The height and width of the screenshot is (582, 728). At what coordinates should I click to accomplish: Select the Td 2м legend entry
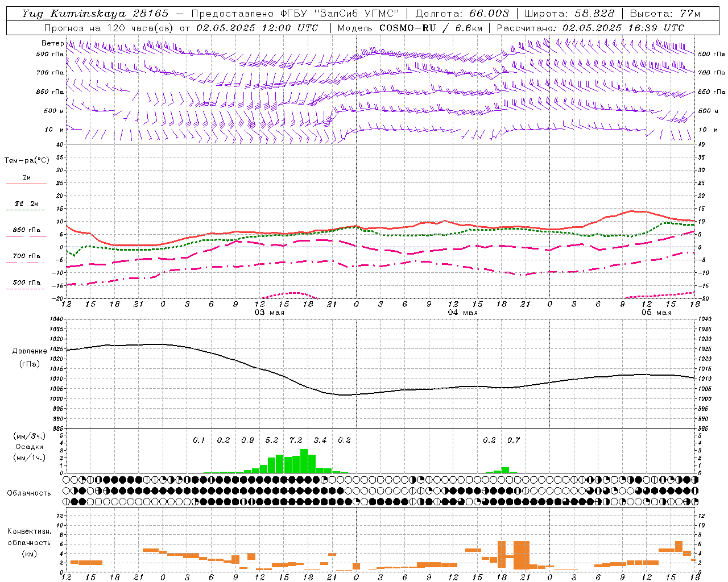click(26, 203)
